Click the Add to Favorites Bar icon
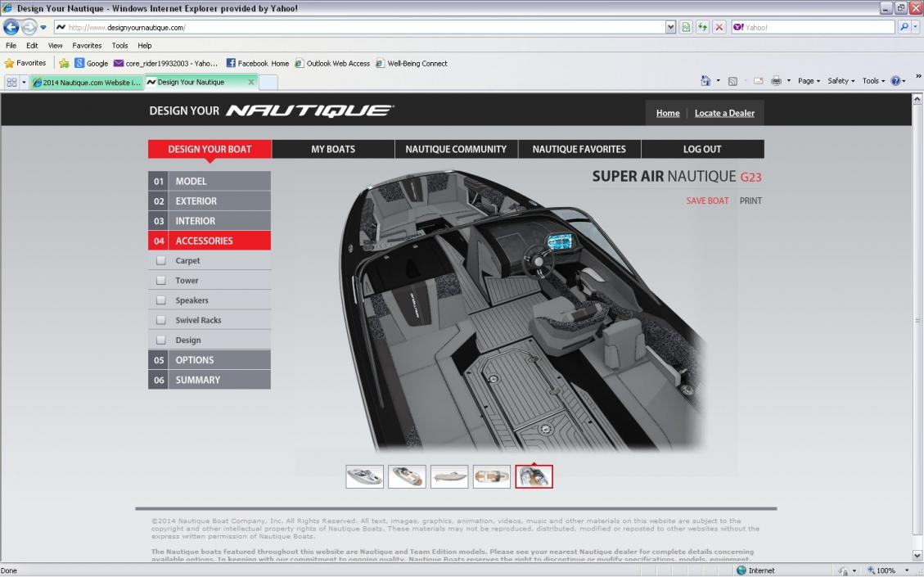Screen dimensions: 924x577 coord(64,63)
